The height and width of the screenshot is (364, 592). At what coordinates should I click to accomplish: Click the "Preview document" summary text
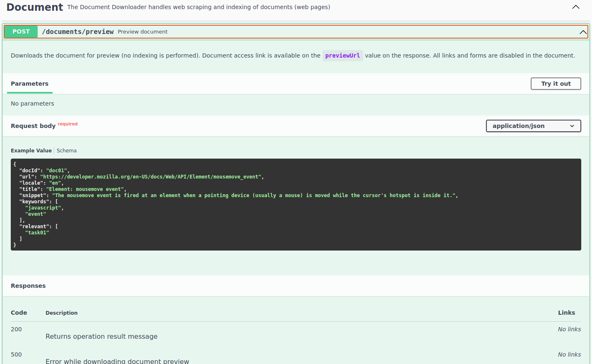[142, 32]
